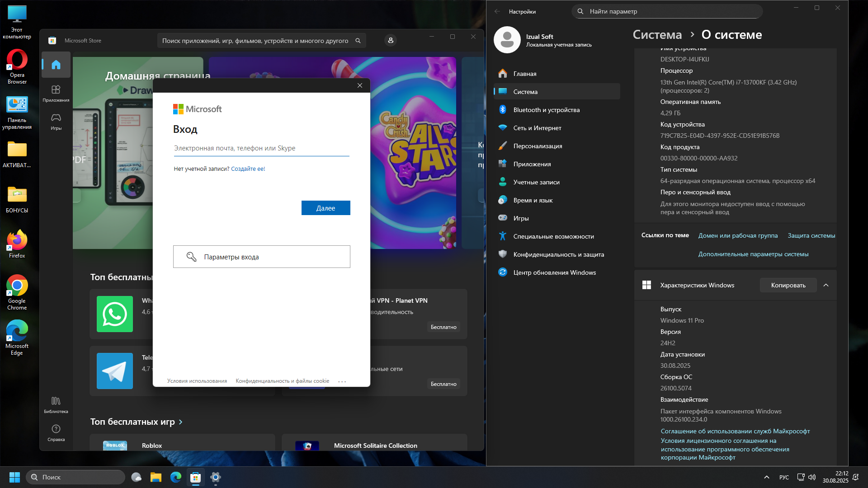Open 'Учетные записи' settings
Screen dimensions: 868x488
[557, 182]
